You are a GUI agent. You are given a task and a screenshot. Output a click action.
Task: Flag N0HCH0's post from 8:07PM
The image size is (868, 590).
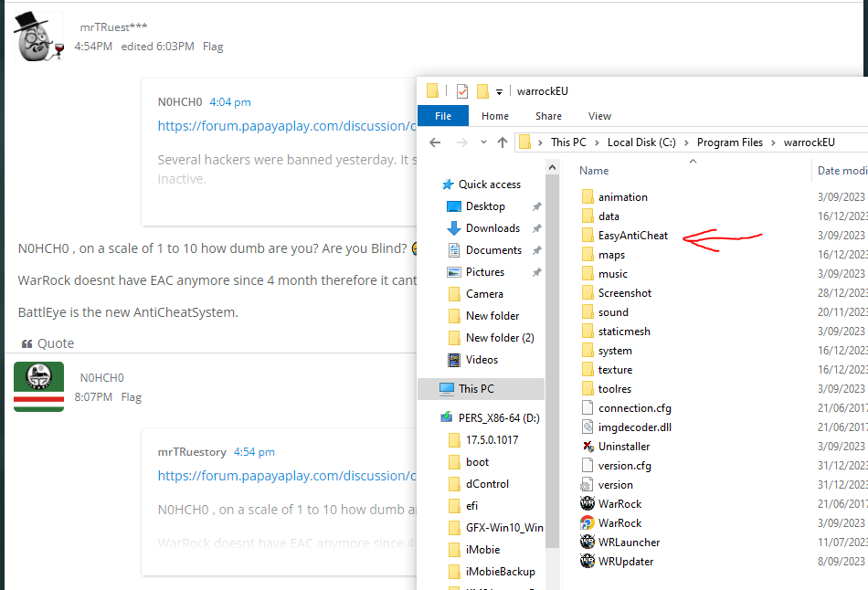132,397
